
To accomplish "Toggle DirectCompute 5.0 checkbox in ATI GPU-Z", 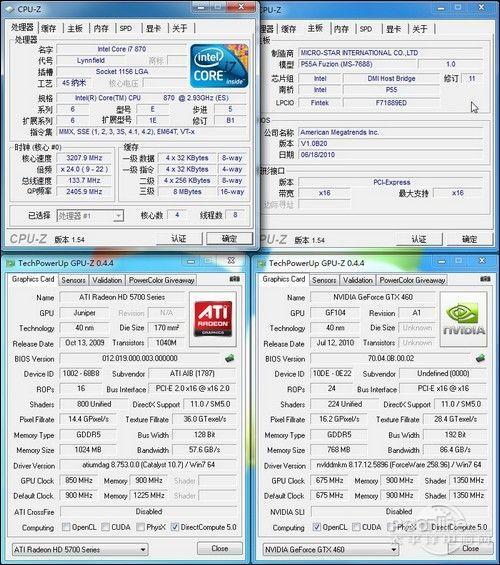I will point(175,527).
